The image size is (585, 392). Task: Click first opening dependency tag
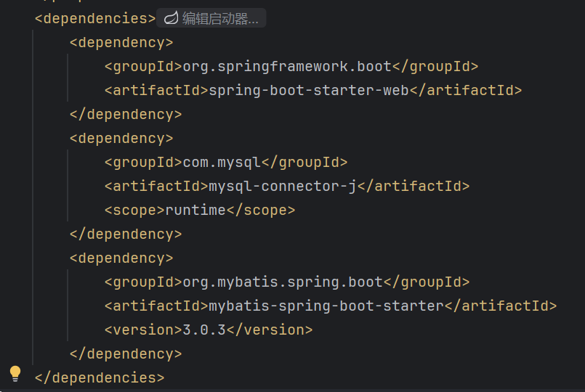(121, 43)
